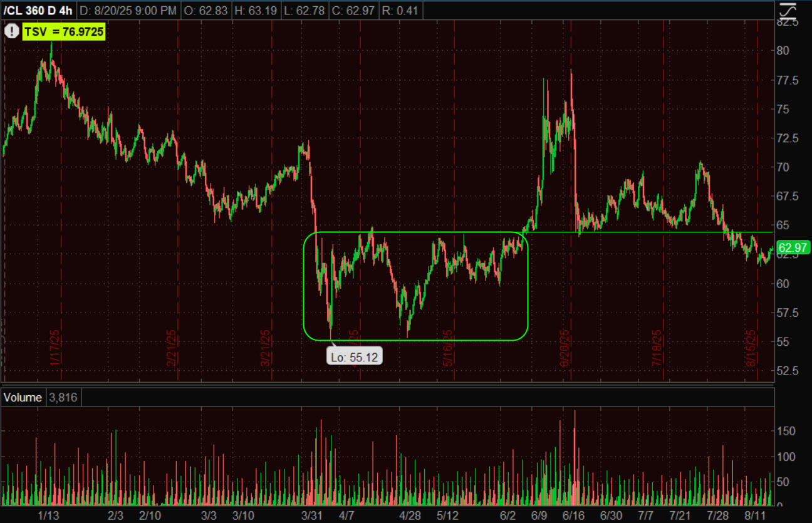Click the 7/18/25 expiration date marker
812x523 pixels.
click(657, 348)
